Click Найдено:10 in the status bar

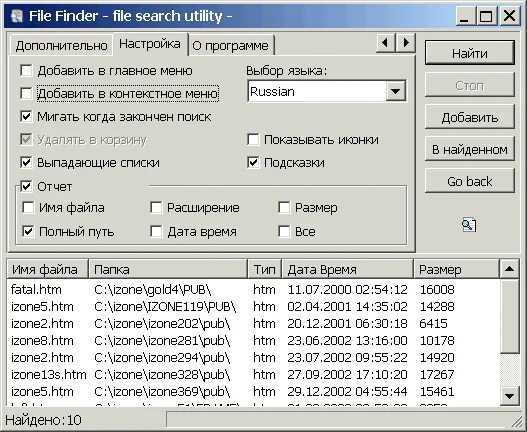point(43,420)
